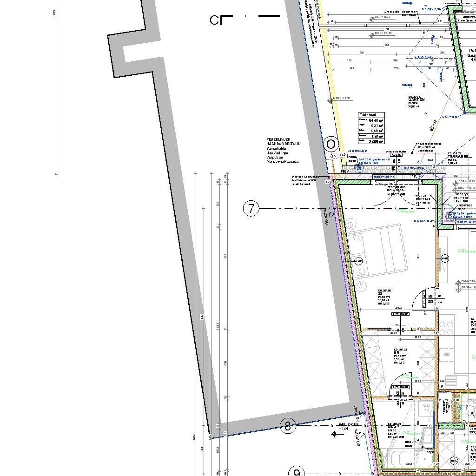476x476 pixels.
Task: Select the "NACHBAR BESTAND:" annotation line
Action: tap(284, 144)
